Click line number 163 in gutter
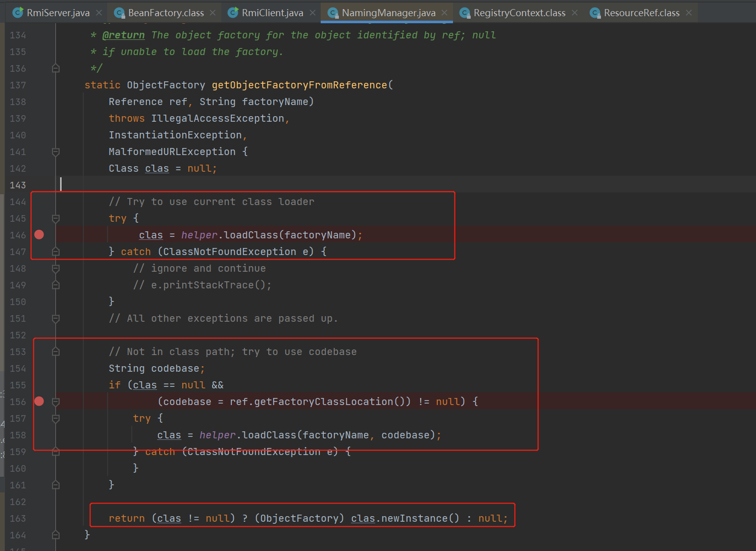The image size is (756, 551). [18, 518]
